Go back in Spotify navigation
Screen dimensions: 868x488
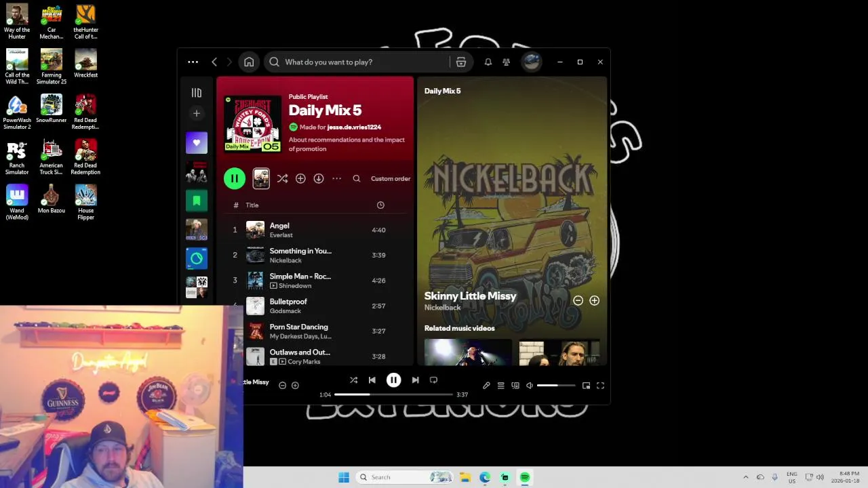(214, 62)
